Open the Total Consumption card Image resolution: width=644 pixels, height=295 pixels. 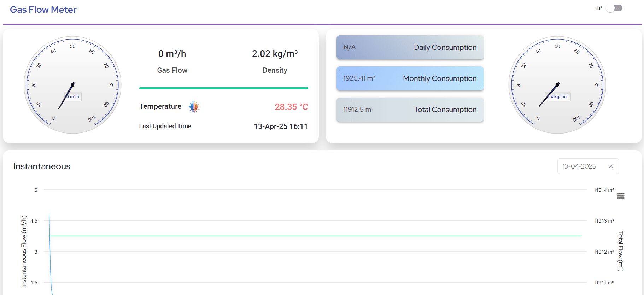[410, 110]
